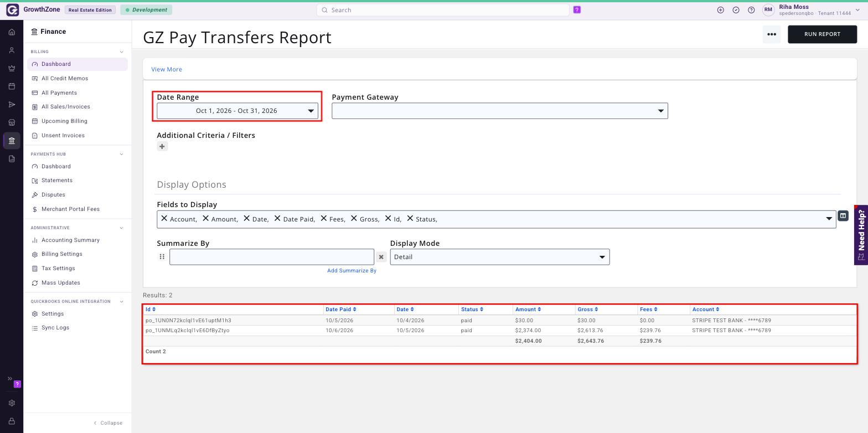
Task: Open the Disputes page
Action: (x=53, y=195)
